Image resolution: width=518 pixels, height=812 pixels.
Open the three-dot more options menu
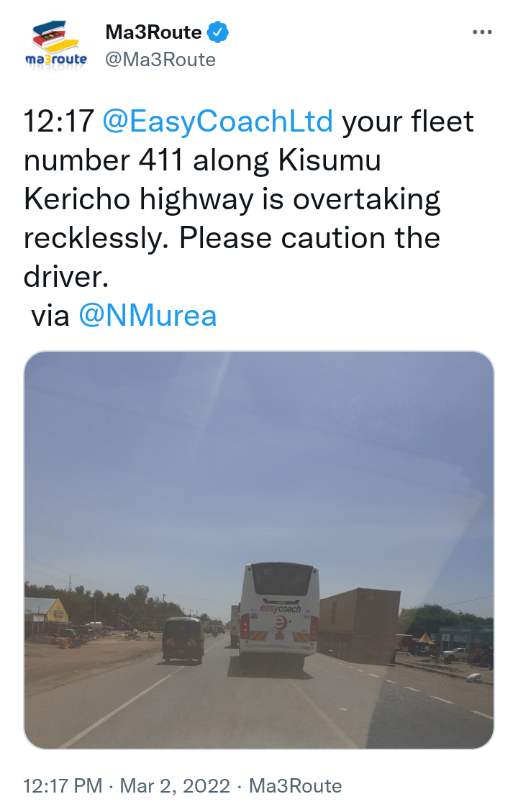tap(482, 32)
